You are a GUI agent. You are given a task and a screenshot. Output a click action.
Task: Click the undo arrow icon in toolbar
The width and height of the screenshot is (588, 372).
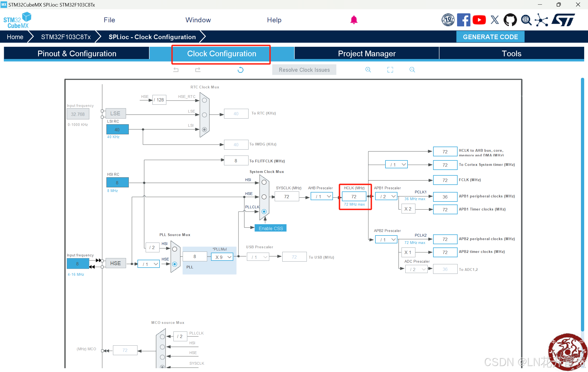click(x=176, y=70)
